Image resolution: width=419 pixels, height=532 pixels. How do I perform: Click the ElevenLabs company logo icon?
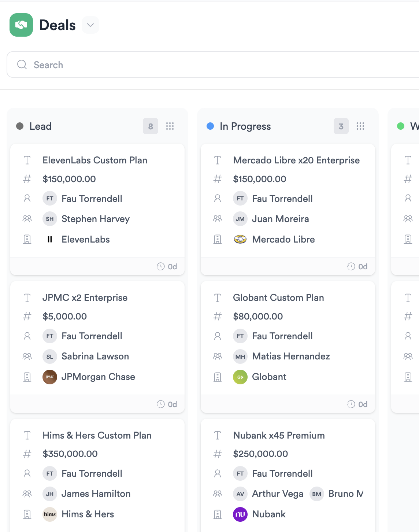50,239
